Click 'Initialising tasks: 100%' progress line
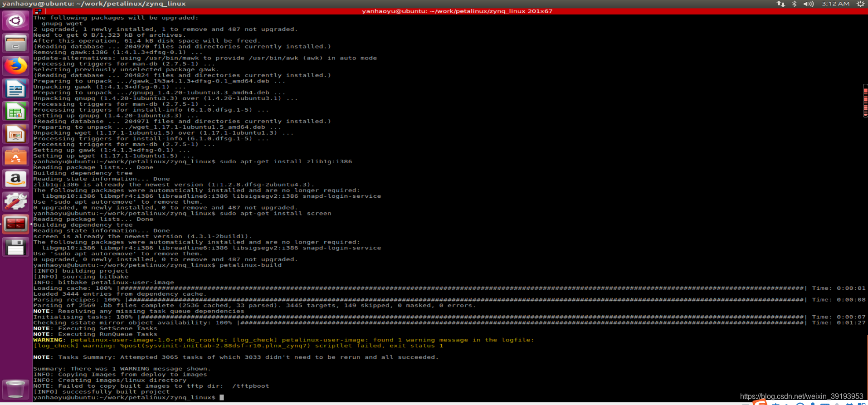 [x=449, y=317]
